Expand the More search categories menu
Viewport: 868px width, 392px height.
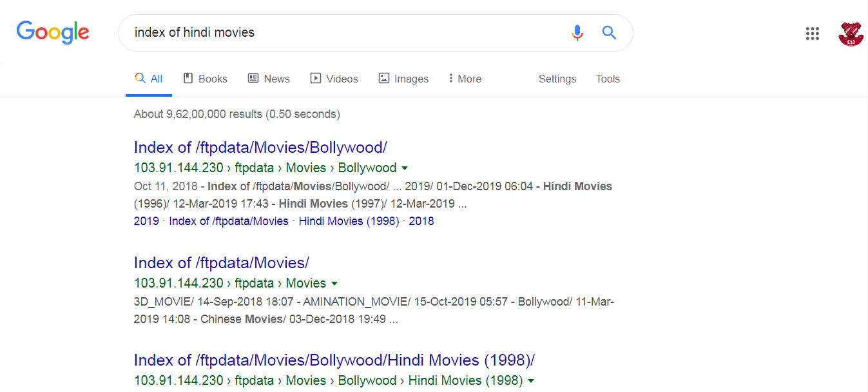point(465,79)
